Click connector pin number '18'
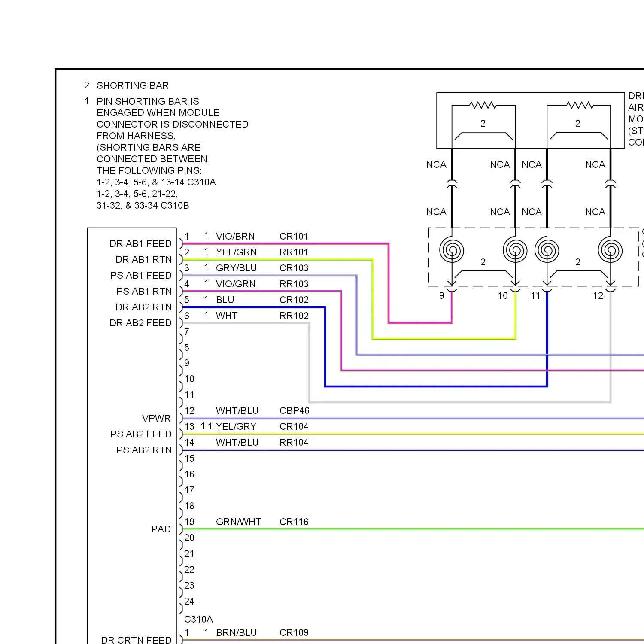The width and height of the screenshot is (644, 644). [189, 506]
